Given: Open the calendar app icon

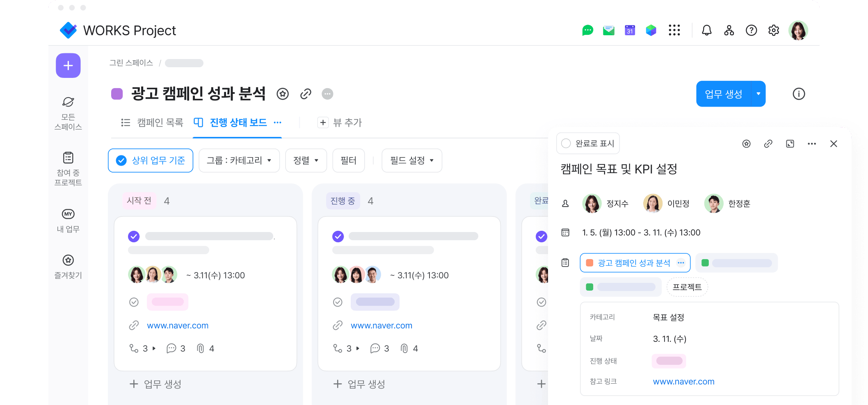Looking at the screenshot, I should click(630, 30).
